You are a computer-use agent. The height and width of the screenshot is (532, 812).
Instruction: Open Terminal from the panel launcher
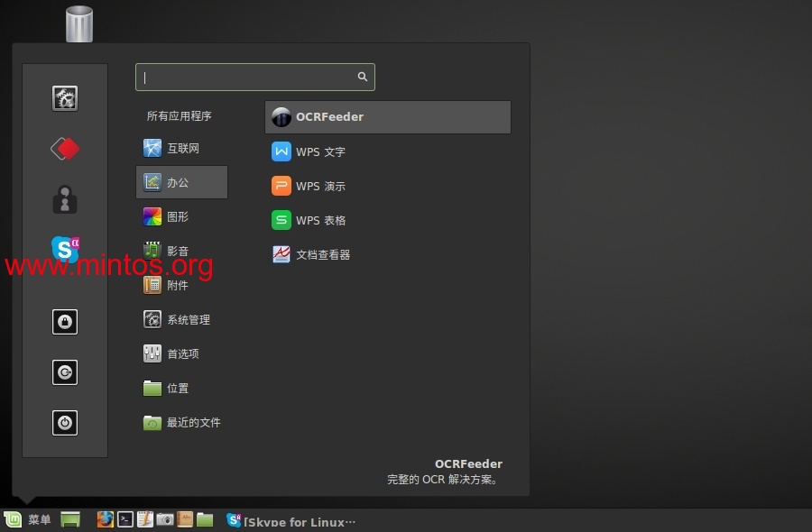click(x=125, y=519)
